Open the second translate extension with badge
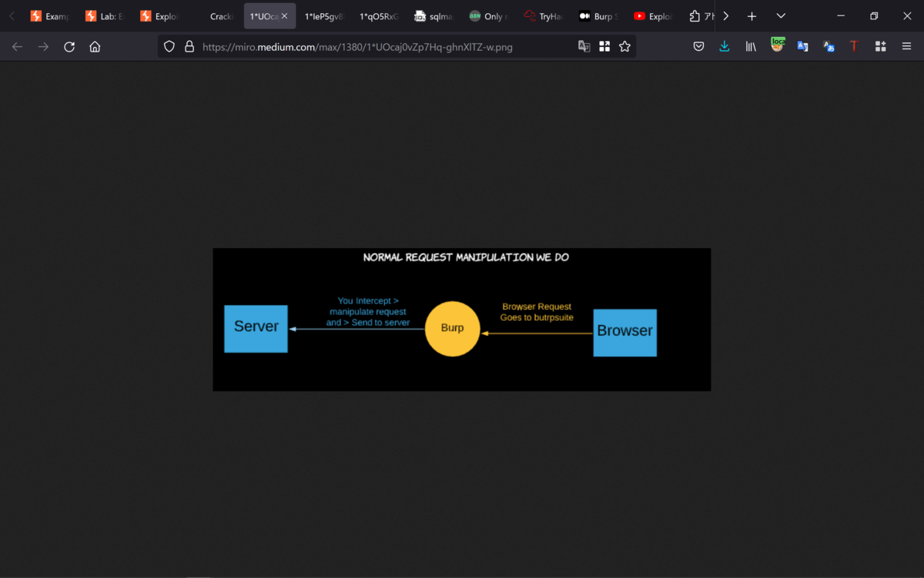 pos(829,47)
